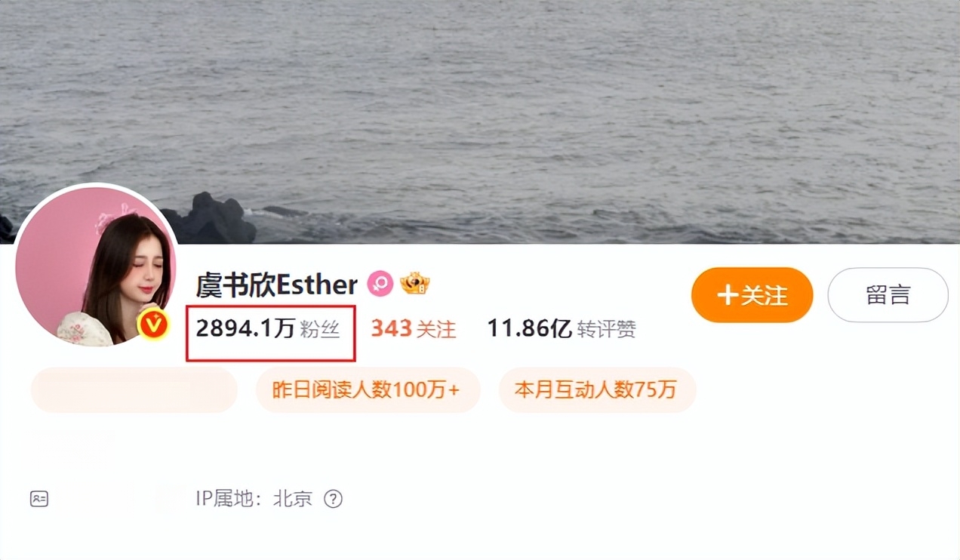Click the blurred first tag pill
This screenshot has height=560, width=960.
[x=134, y=390]
